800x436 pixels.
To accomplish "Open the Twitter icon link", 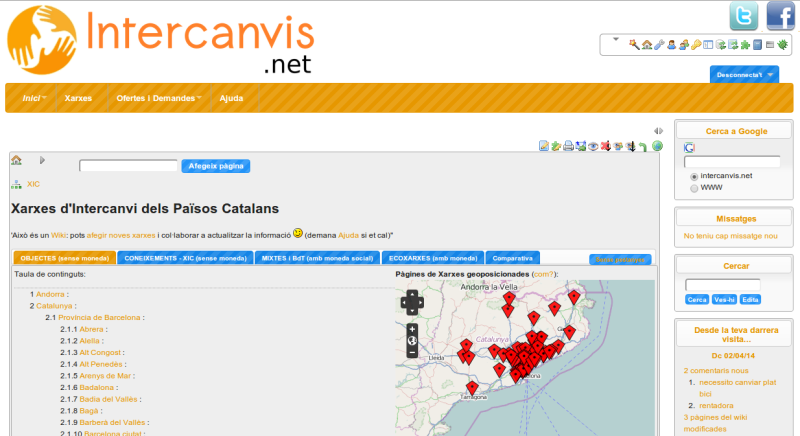I will (743, 16).
